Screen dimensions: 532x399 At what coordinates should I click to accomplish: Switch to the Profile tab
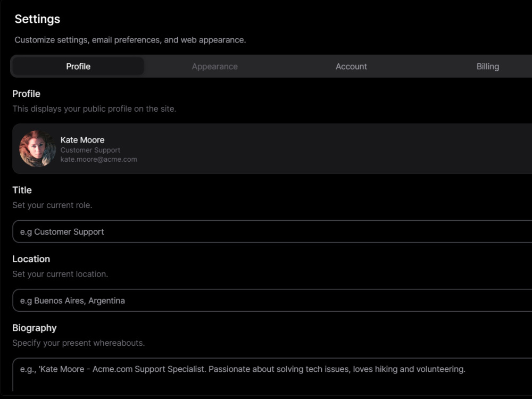click(x=78, y=66)
